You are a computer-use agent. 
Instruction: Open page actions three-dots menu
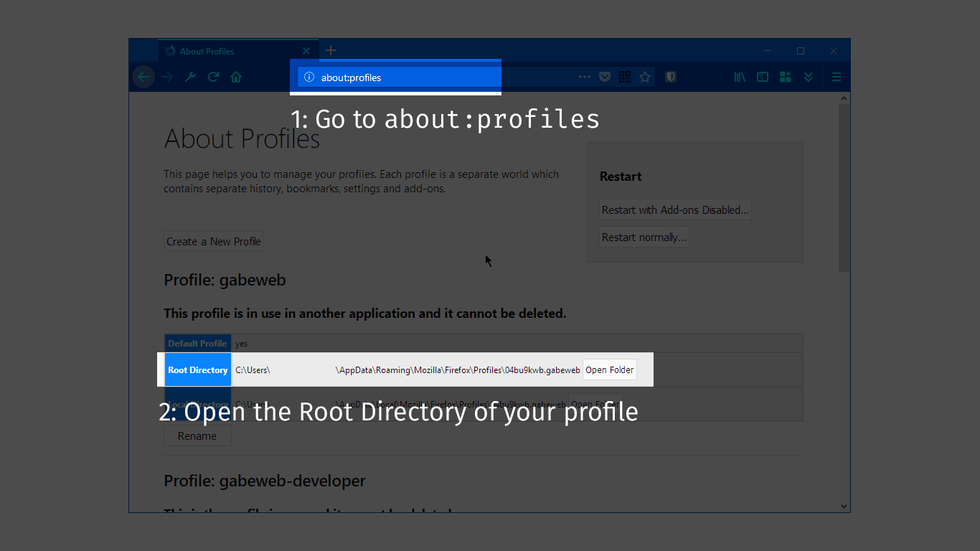coord(585,77)
